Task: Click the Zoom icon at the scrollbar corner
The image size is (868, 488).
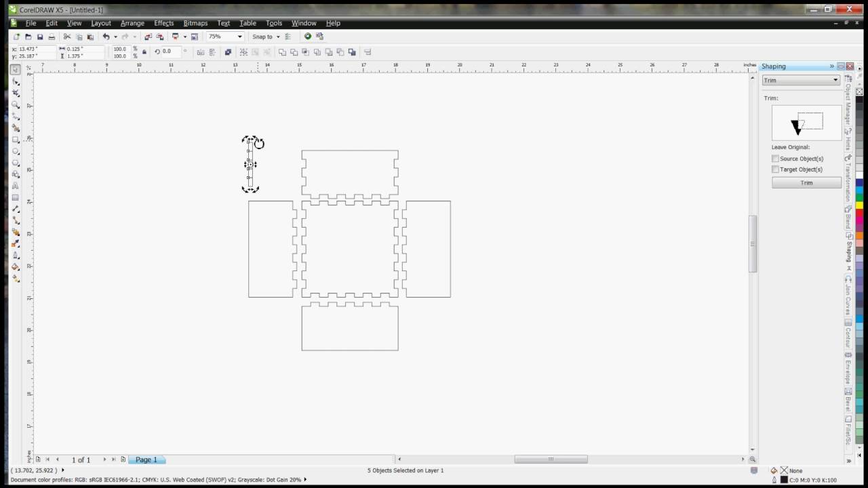Action: click(x=753, y=459)
